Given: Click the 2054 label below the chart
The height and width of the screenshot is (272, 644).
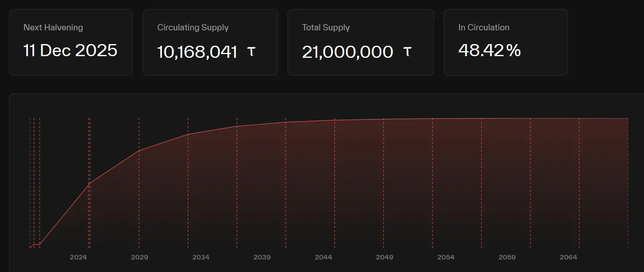Looking at the screenshot, I should (446, 257).
